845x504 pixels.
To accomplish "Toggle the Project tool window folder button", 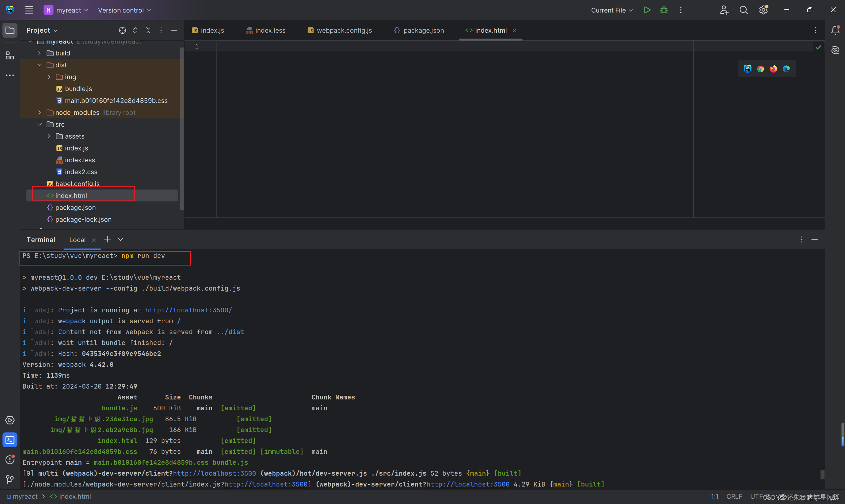I will (10, 31).
